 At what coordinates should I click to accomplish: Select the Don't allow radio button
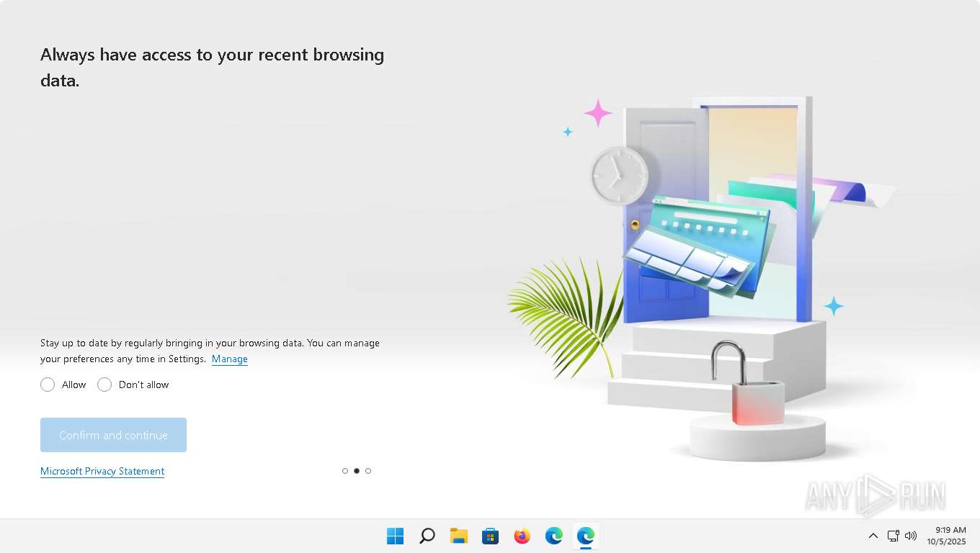click(104, 385)
